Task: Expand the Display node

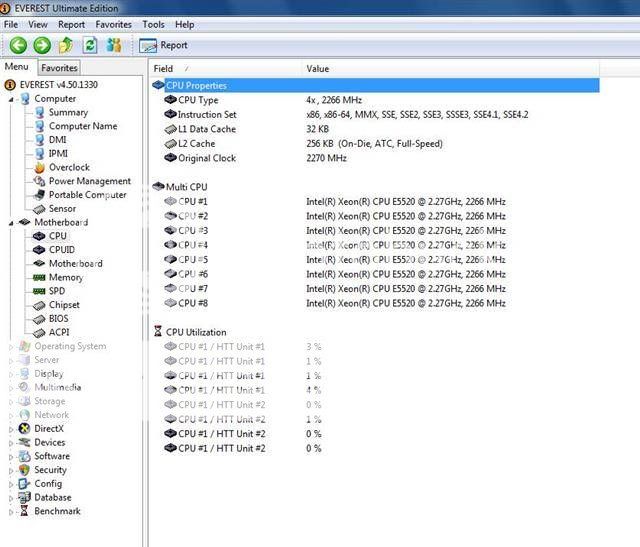Action: [x=11, y=374]
